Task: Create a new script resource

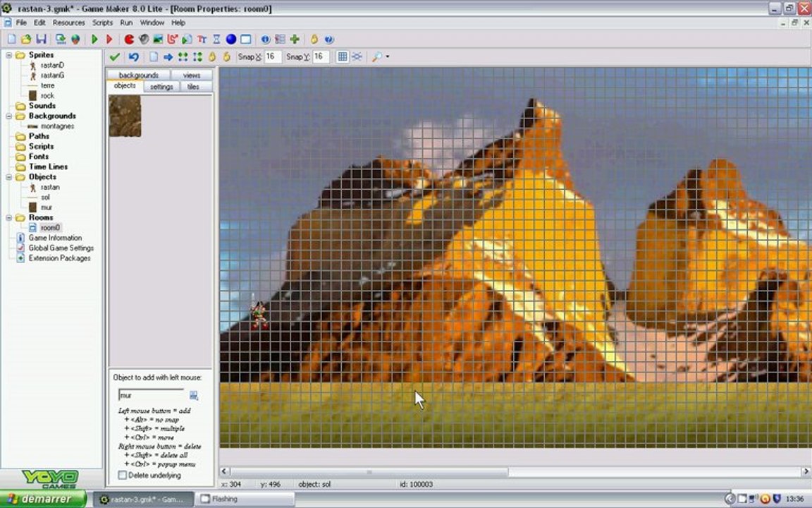Action: pyautogui.click(x=187, y=40)
